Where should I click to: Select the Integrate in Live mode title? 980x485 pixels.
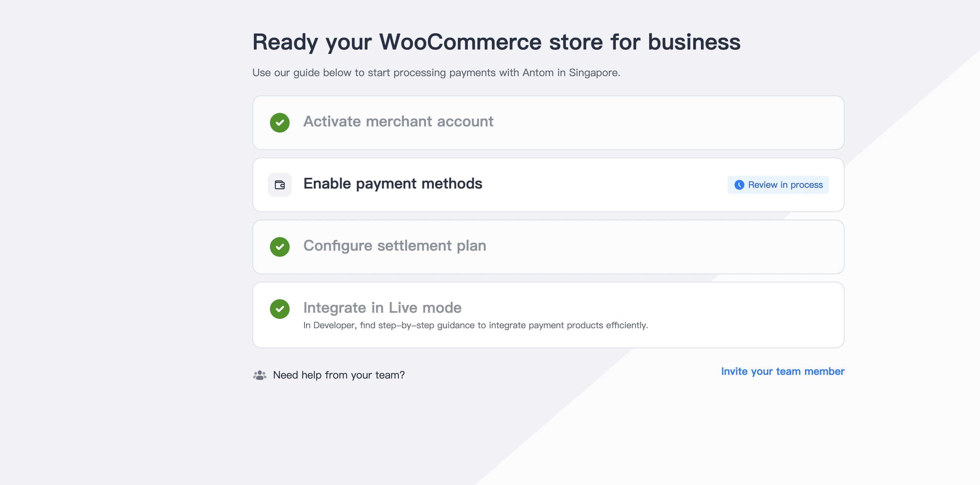[382, 308]
